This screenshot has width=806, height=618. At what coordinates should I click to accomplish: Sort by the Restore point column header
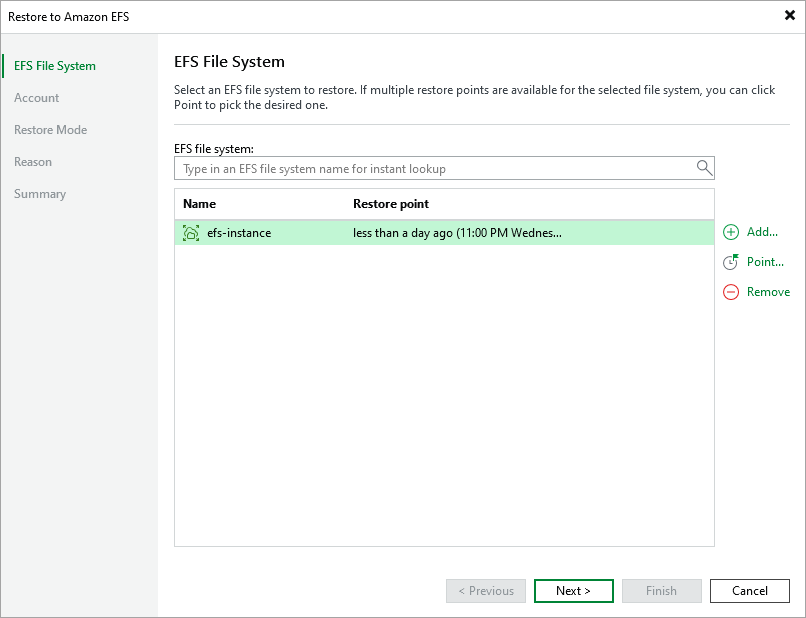[391, 204]
